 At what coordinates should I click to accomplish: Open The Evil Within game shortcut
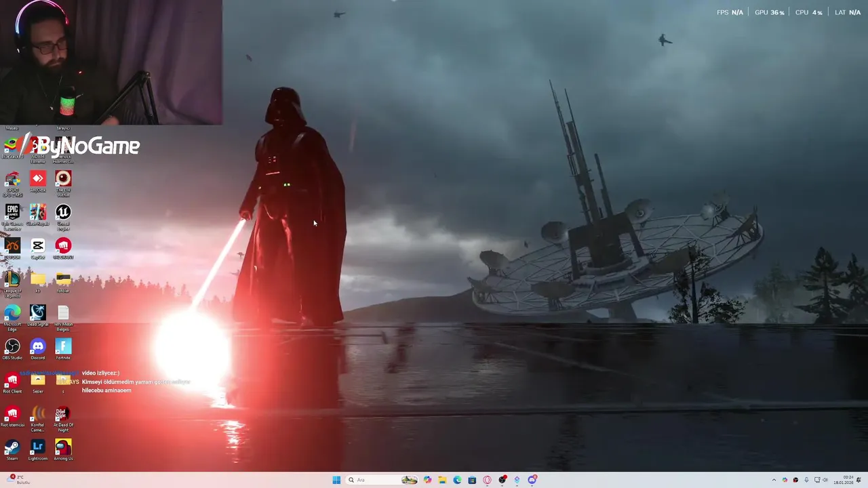(63, 183)
